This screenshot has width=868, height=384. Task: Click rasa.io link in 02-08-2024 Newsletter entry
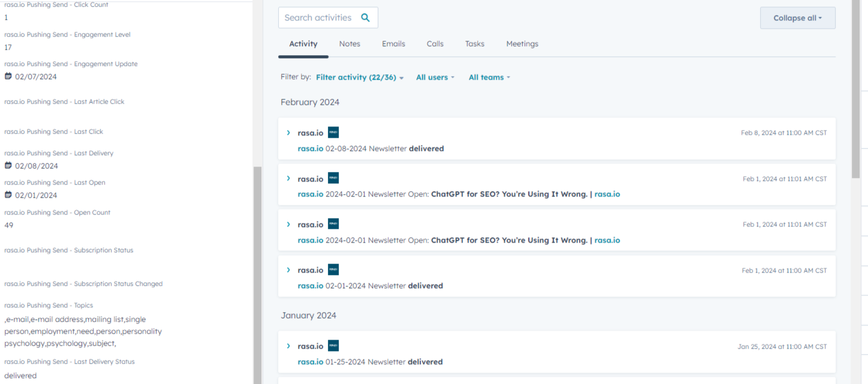click(x=311, y=149)
